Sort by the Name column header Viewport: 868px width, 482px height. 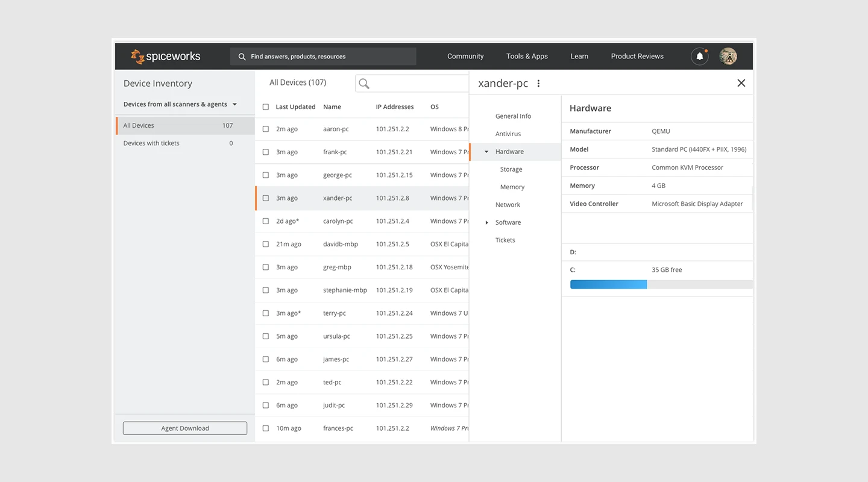(x=332, y=107)
